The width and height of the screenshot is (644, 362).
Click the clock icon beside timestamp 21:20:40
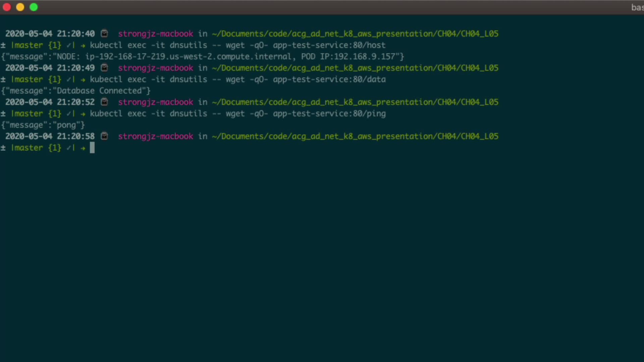coord(105,34)
